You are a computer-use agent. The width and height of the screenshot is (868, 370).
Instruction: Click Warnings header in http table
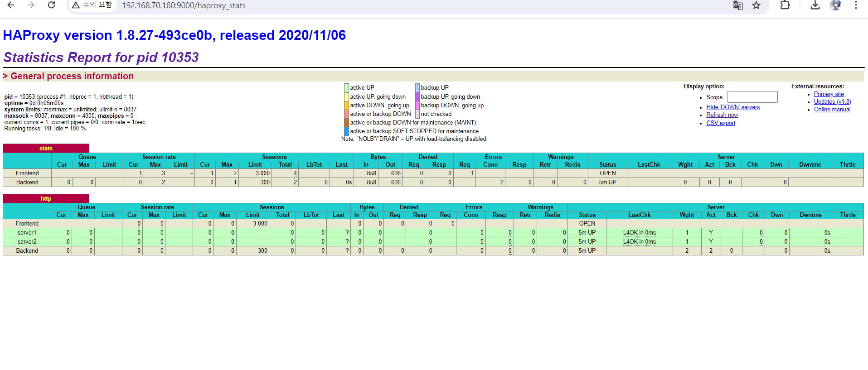[x=540, y=207]
